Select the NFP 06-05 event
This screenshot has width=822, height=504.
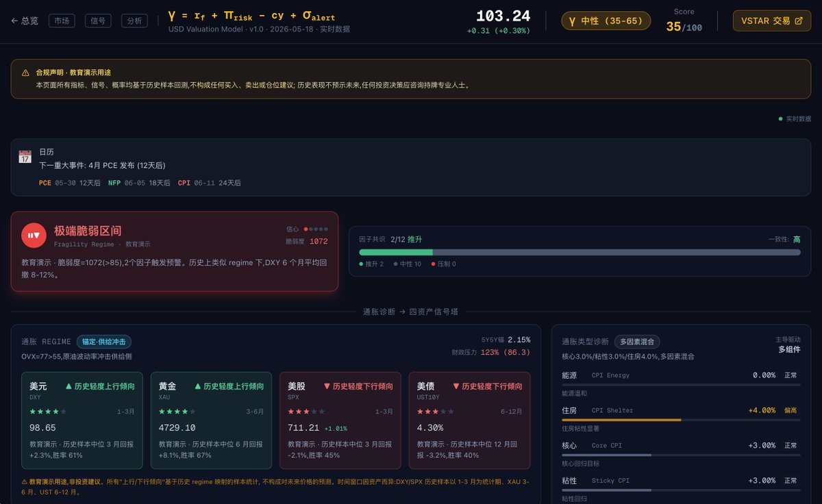tap(139, 183)
